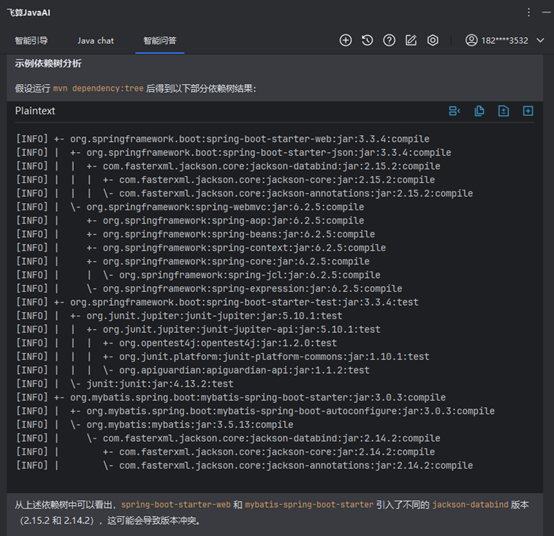Screen dimensions: 554x536
Task: Copy the Plaintext code block
Action: [479, 111]
